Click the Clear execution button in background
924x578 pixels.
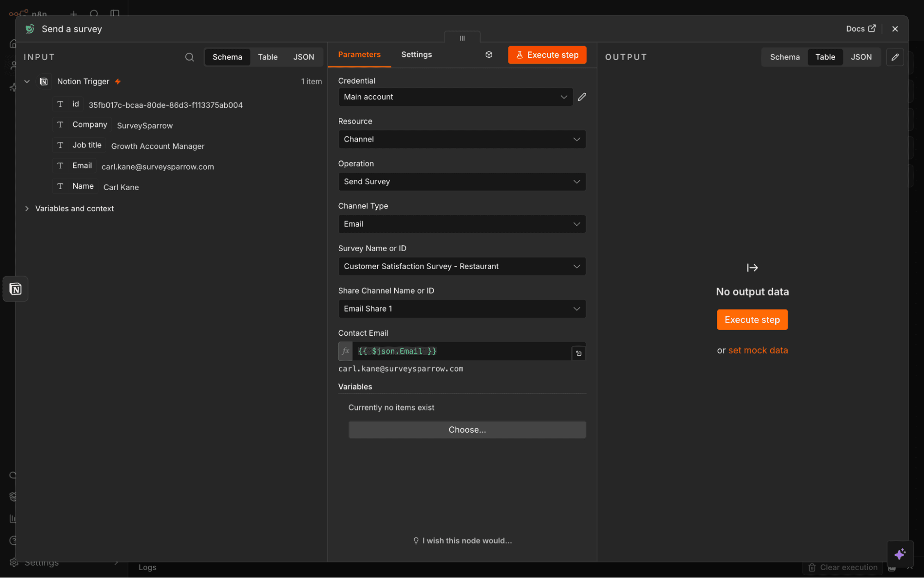[x=843, y=567]
